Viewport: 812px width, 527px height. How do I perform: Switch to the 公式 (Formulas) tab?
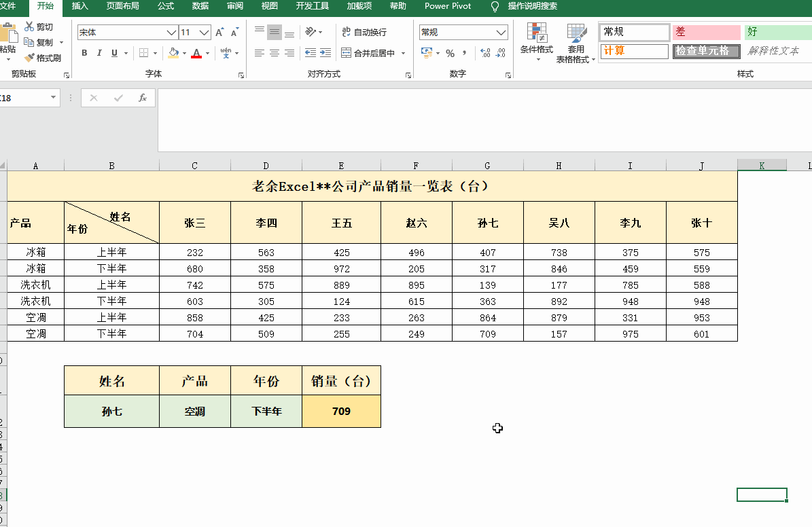(x=166, y=6)
